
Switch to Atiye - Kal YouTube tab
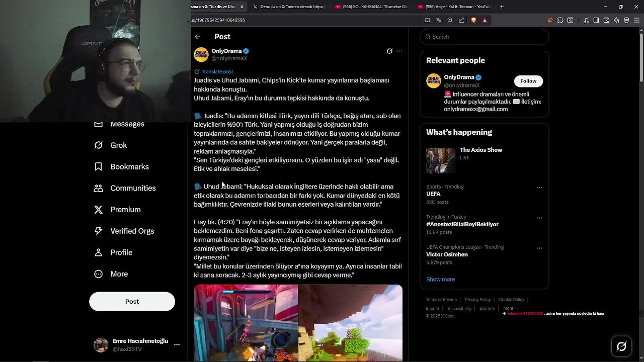454,7
